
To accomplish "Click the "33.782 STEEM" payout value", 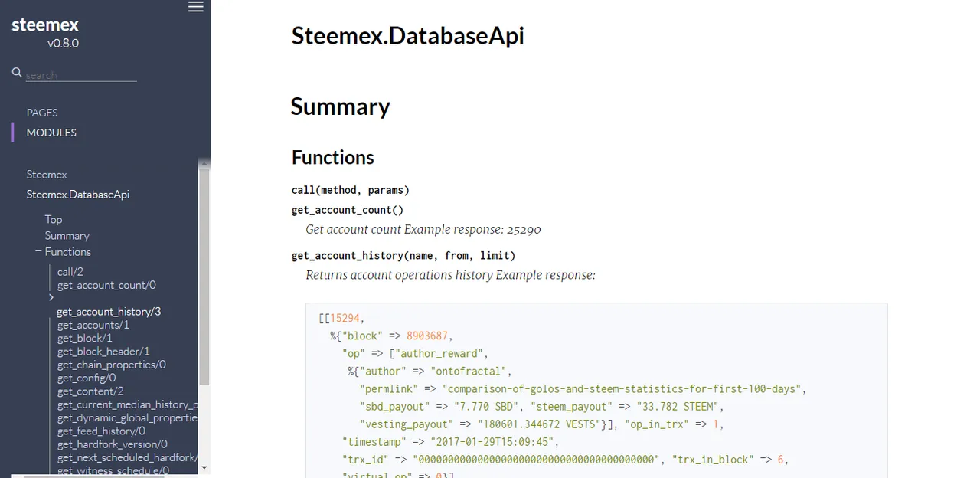I will point(676,407).
